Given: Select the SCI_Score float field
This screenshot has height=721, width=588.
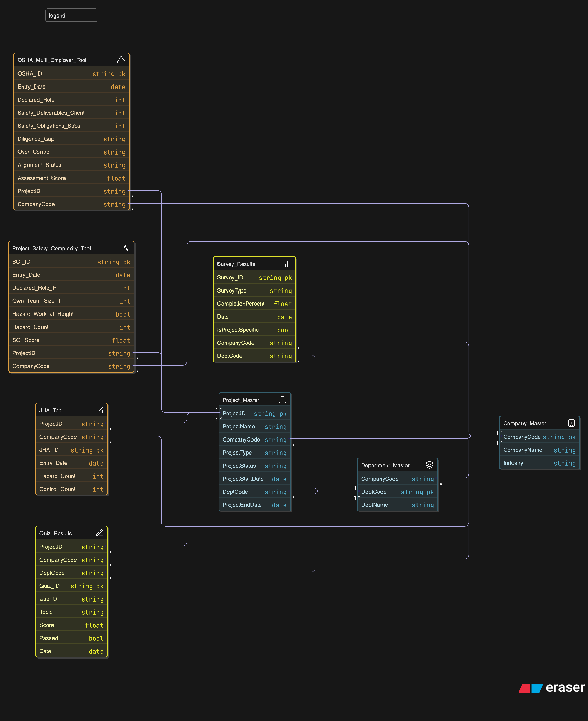Looking at the screenshot, I should [x=71, y=340].
